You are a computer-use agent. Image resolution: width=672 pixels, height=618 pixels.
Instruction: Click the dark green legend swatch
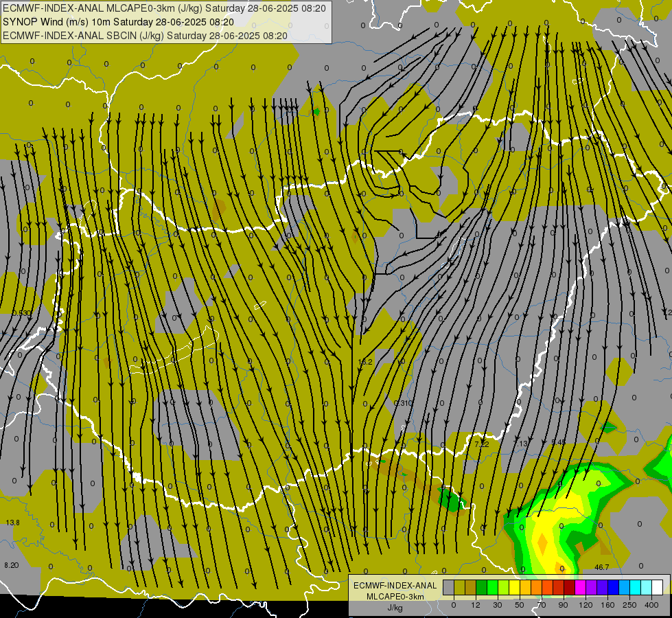[x=482, y=587]
